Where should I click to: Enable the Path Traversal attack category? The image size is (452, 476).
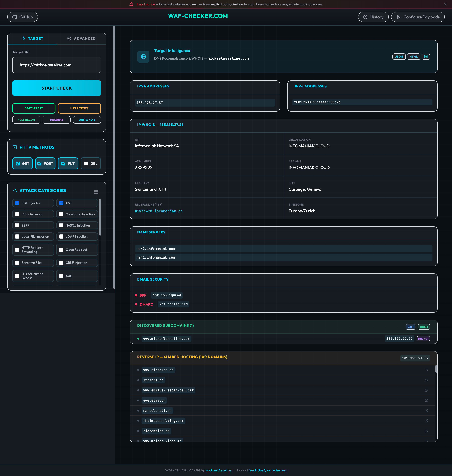tap(17, 214)
